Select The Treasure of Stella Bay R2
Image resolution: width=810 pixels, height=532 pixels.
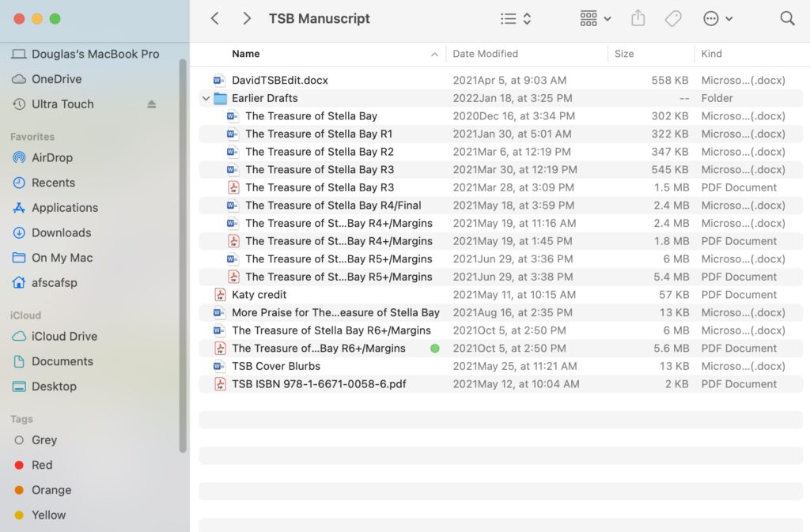click(501, 152)
